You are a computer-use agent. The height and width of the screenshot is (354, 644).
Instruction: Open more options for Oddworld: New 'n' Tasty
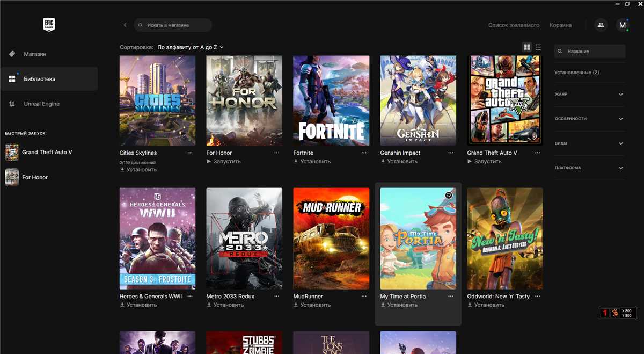(538, 297)
